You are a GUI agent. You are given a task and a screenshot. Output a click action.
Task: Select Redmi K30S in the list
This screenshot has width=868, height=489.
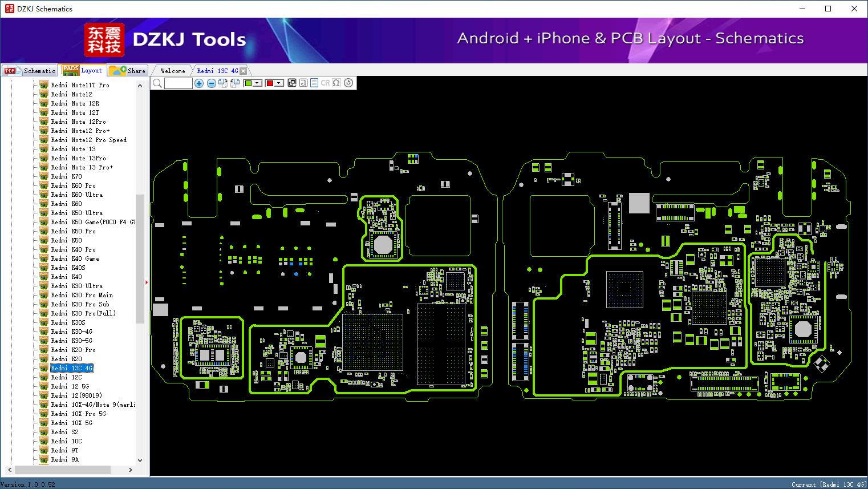point(68,322)
